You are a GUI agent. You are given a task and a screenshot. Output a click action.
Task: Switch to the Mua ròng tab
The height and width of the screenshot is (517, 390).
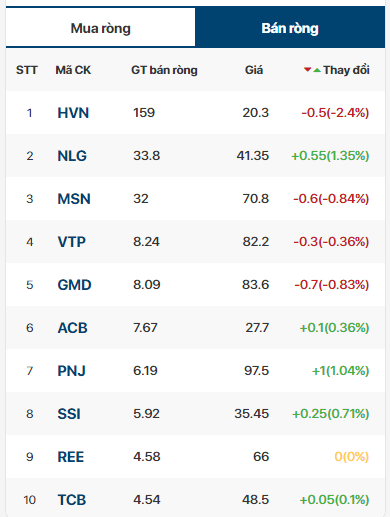coord(100,28)
